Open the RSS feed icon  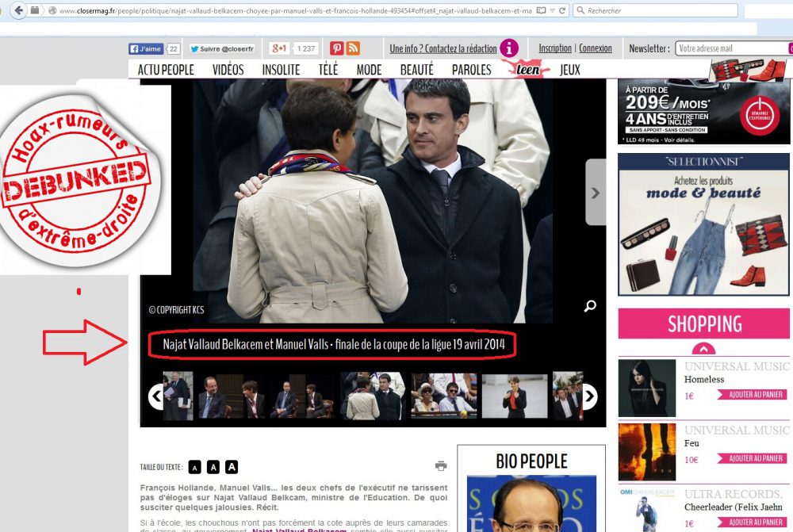[353, 48]
